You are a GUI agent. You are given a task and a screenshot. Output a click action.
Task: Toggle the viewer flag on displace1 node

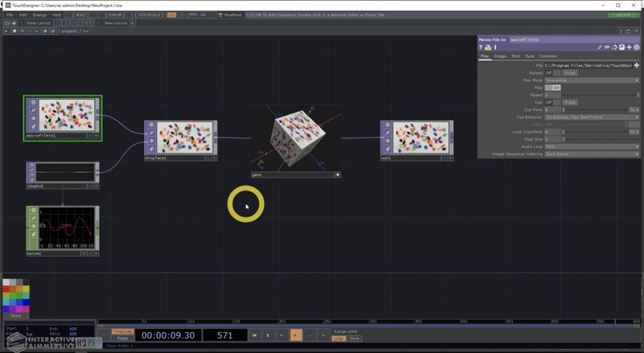coord(151,125)
